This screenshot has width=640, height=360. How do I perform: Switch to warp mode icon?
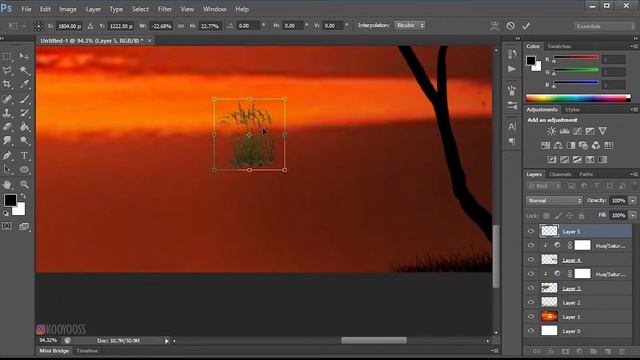[495, 26]
